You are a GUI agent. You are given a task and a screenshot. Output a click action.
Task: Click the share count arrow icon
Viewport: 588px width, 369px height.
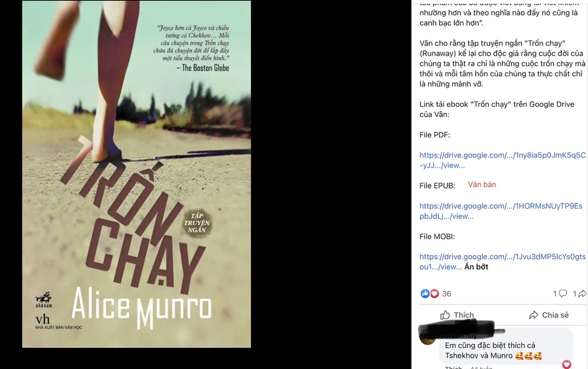pos(582,294)
